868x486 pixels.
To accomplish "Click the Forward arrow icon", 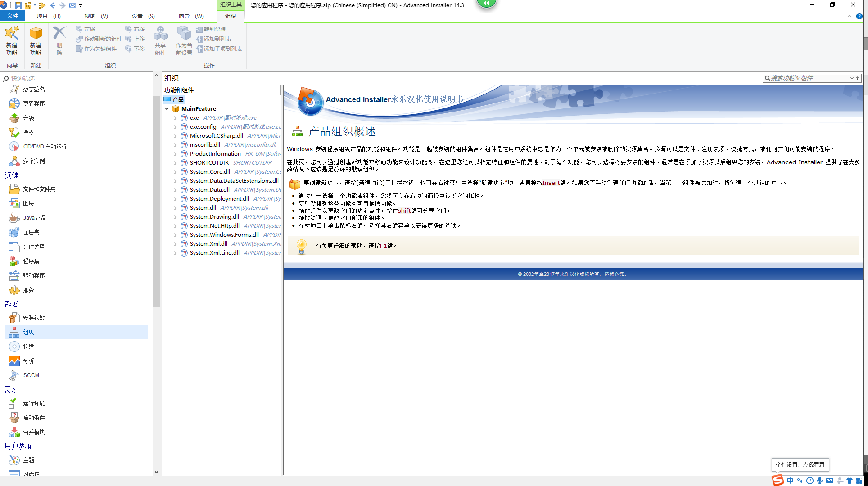I will pyautogui.click(x=63, y=5).
